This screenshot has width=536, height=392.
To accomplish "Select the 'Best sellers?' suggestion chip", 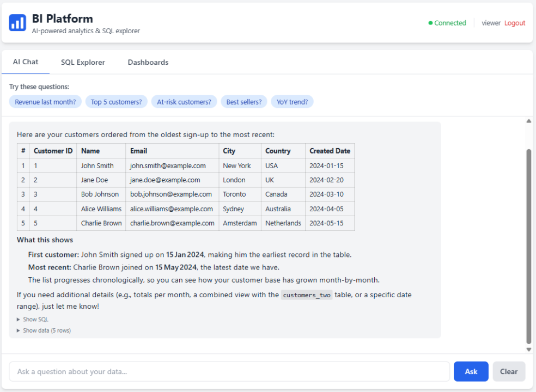I will 243,102.
